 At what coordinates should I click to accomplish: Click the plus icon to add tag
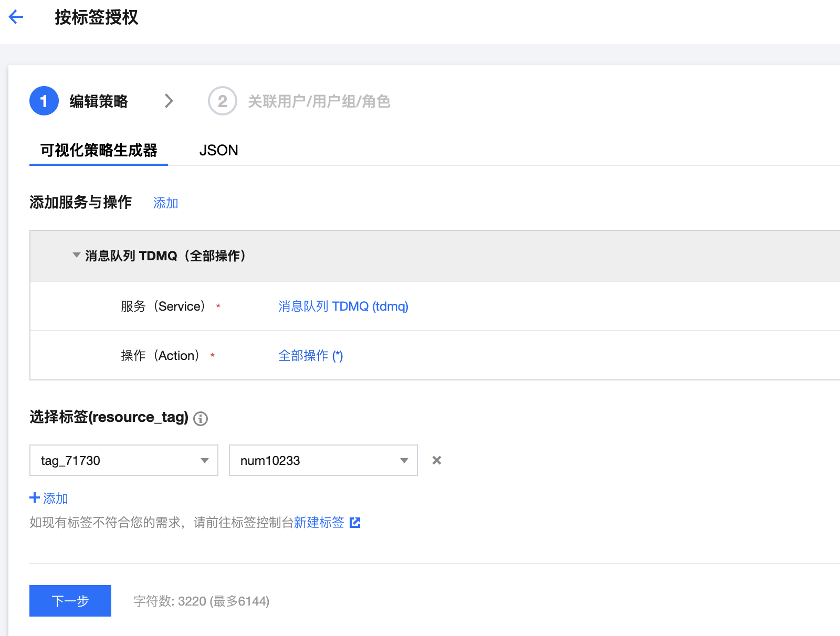pyautogui.click(x=35, y=497)
